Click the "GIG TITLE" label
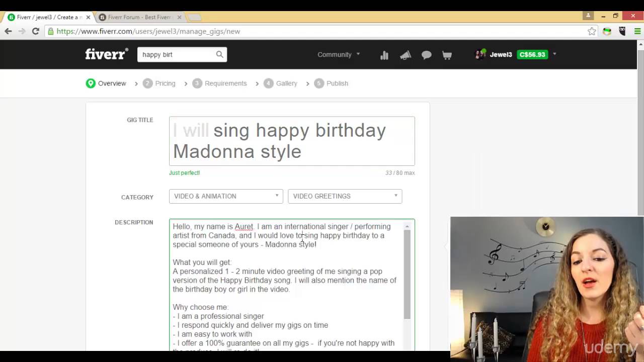Viewport: 644px width, 362px height. pos(140,120)
